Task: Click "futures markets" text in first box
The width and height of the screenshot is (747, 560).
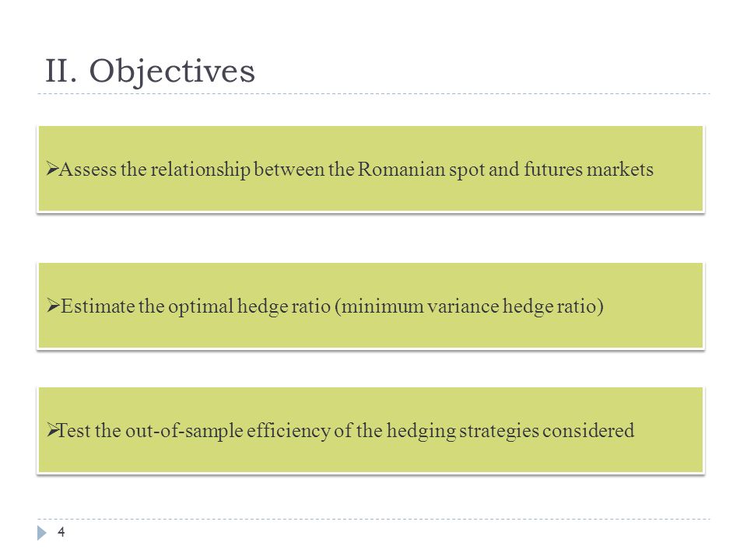Action: click(588, 170)
